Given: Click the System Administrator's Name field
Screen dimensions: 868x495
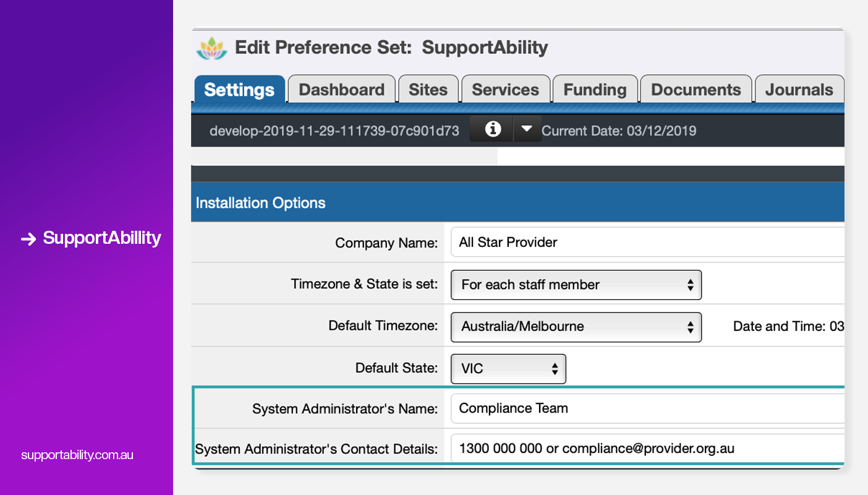Looking at the screenshot, I should click(647, 408).
